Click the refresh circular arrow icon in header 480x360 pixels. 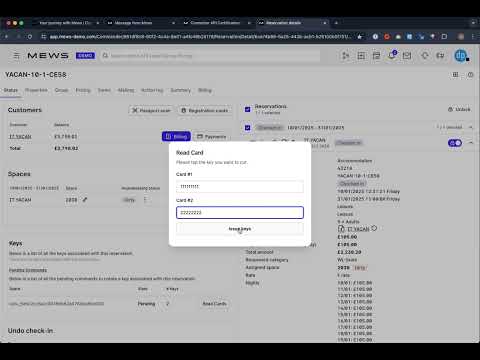pyautogui.click(x=425, y=56)
